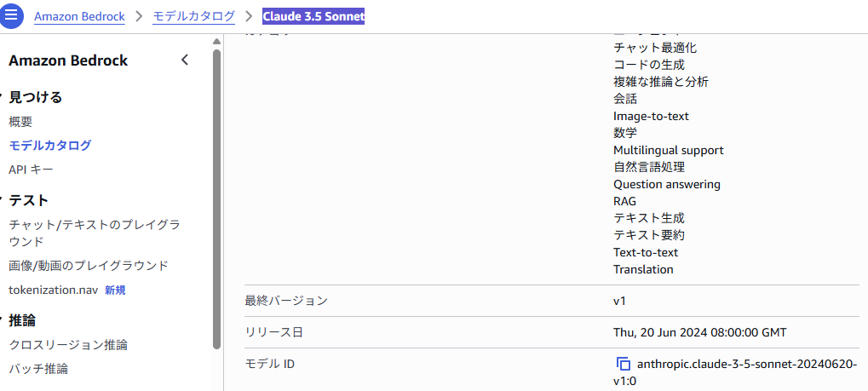This screenshot has height=391, width=868.
Task: Go to the Amazon Bedrock breadcrumb link
Action: [x=79, y=16]
